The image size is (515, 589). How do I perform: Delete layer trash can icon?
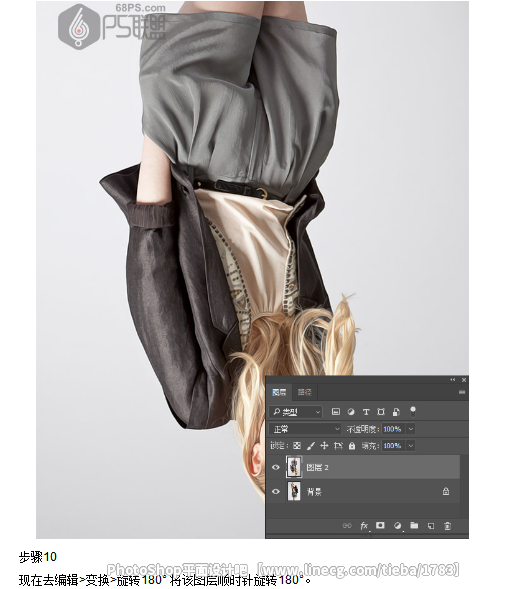pos(447,526)
